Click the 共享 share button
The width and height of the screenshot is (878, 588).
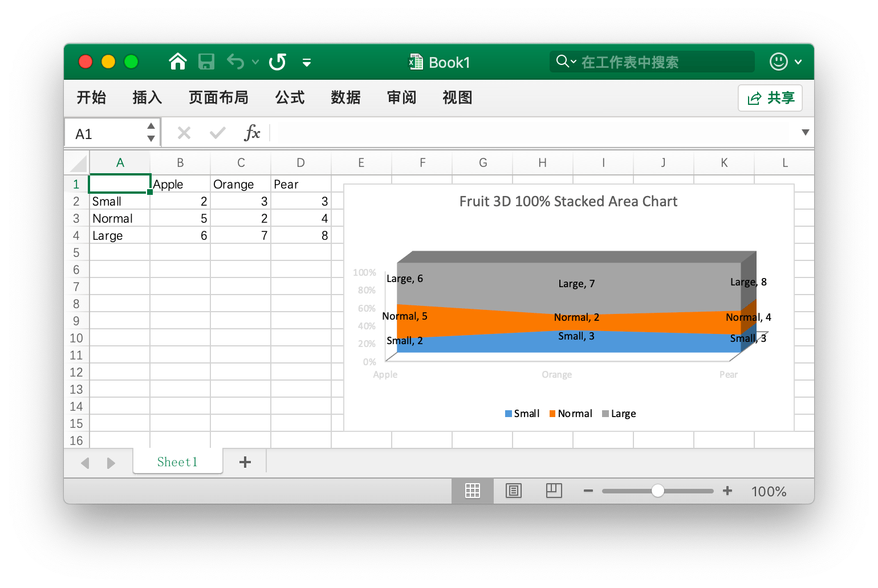click(770, 98)
